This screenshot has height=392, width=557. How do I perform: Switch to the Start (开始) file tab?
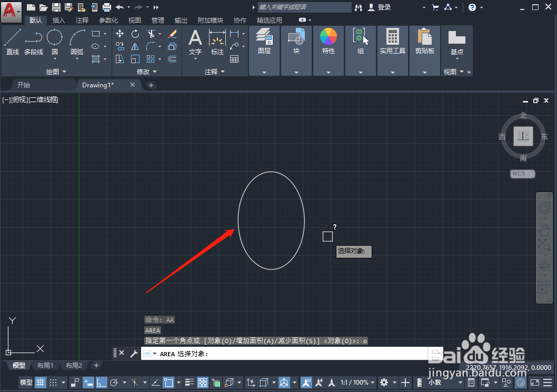coord(24,85)
